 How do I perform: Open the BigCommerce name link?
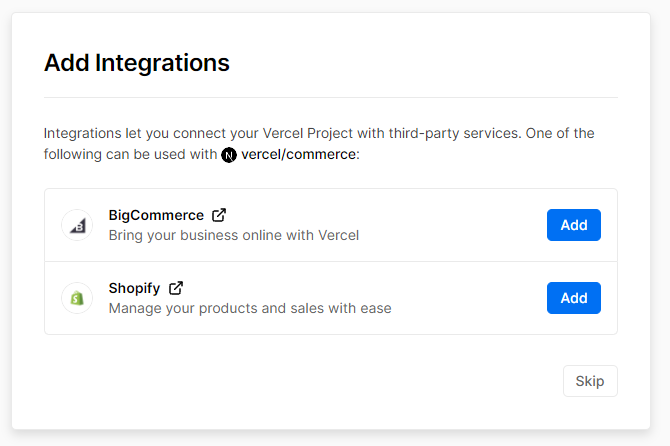[x=156, y=215]
